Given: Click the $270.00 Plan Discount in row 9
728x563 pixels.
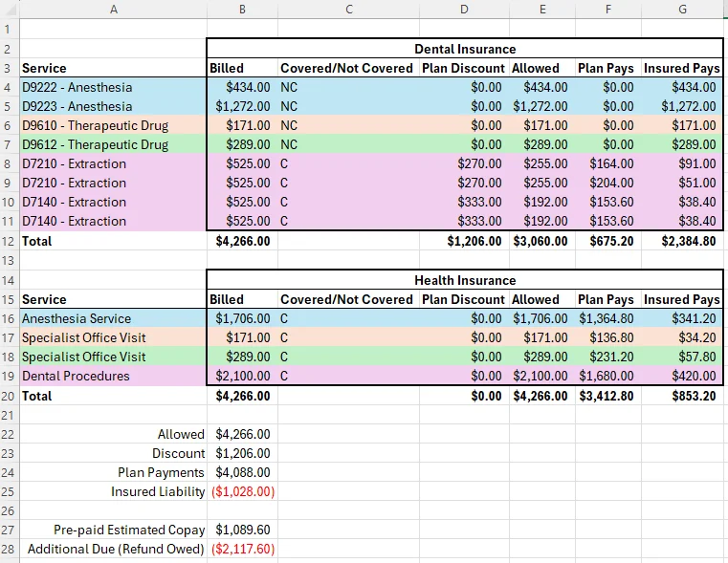Looking at the screenshot, I should pyautogui.click(x=464, y=183).
